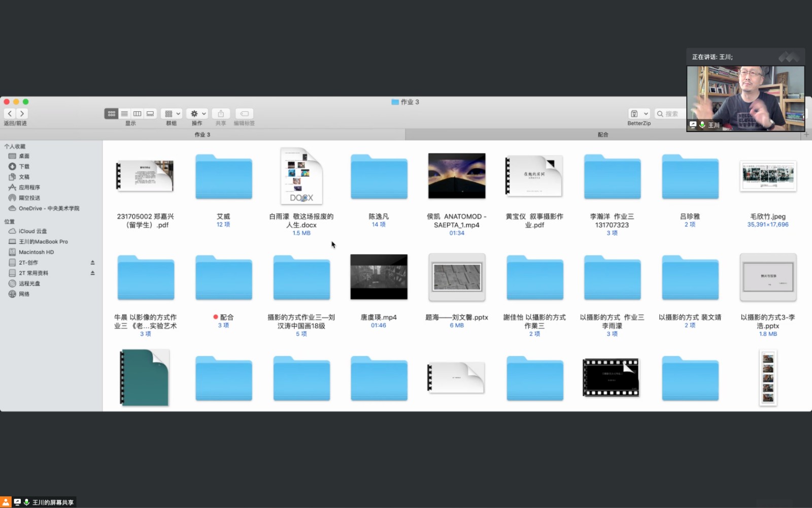The width and height of the screenshot is (812, 508).
Task: Go back with the left arrow button
Action: pos(10,114)
